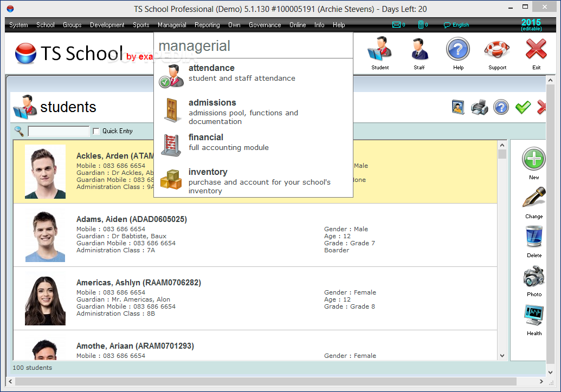
Task: Click the New student green plus icon
Action: click(x=533, y=159)
